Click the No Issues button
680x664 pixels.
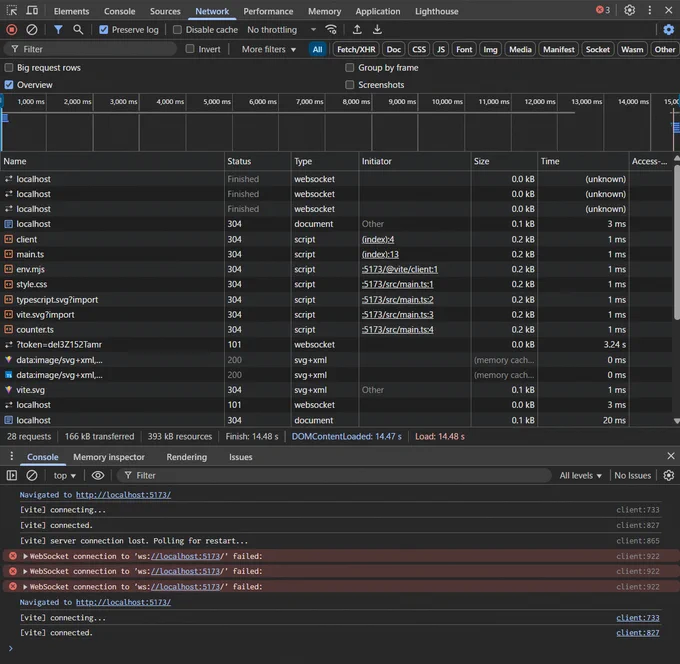pyautogui.click(x=632, y=475)
